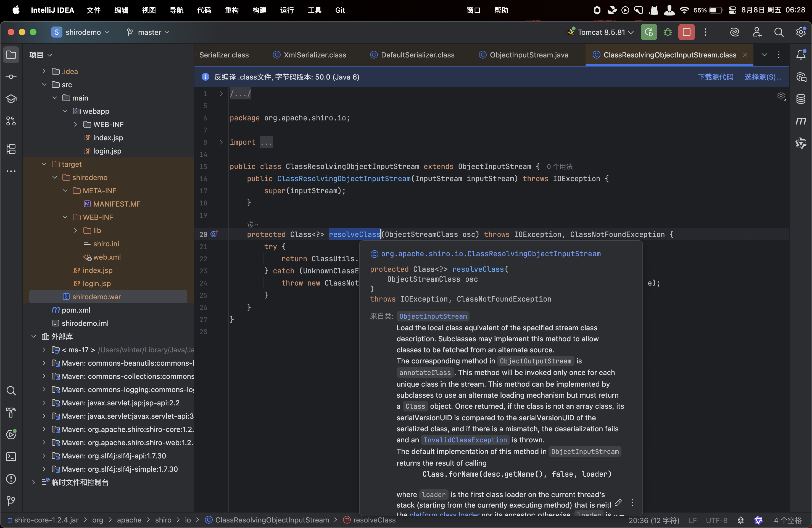This screenshot has width=812, height=528.
Task: Open the Maven tool window
Action: tap(801, 121)
